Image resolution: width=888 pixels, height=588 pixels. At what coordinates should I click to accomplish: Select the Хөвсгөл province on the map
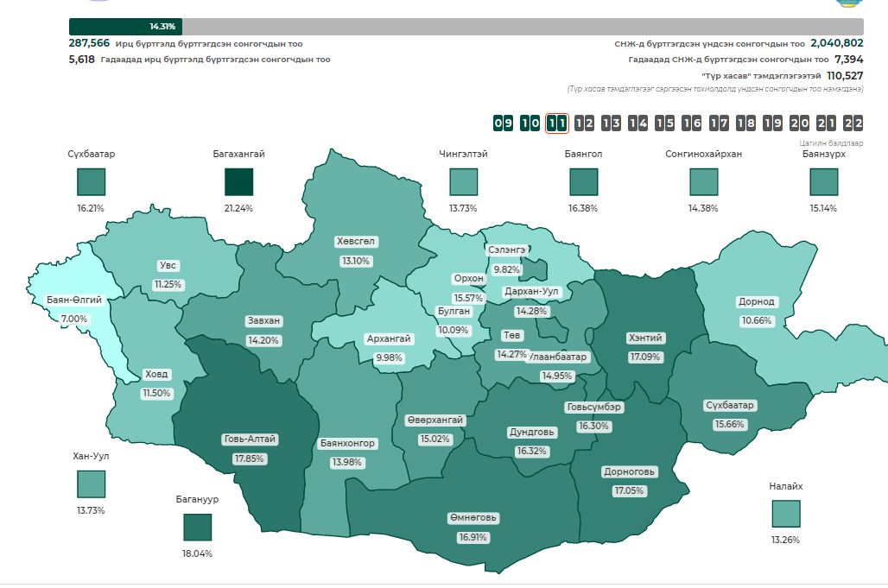356,242
